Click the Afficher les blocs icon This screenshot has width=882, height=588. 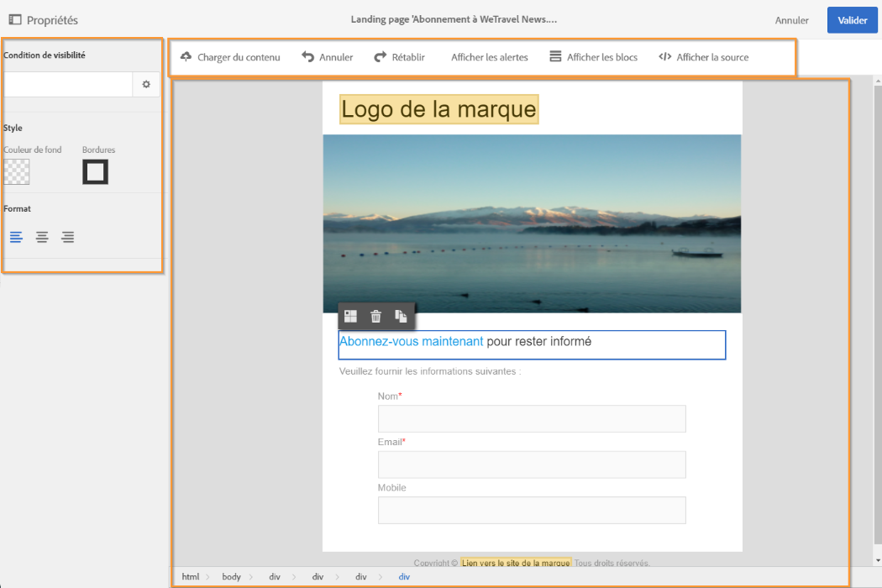pos(555,56)
